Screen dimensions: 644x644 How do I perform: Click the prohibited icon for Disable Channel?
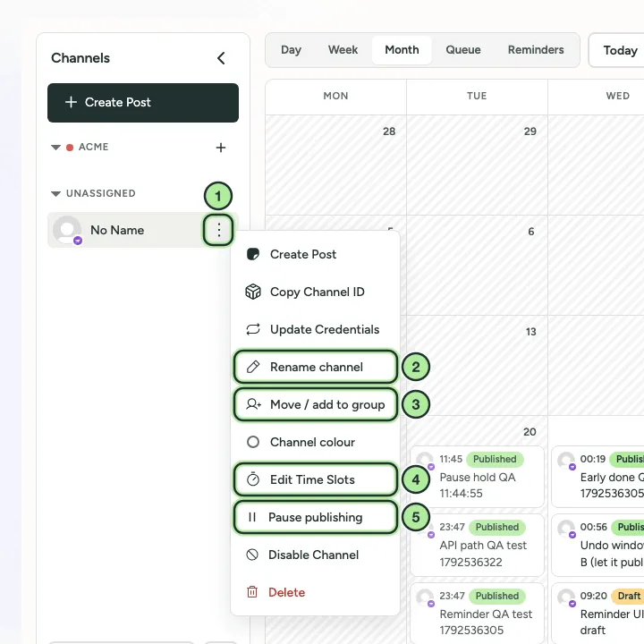pos(252,555)
